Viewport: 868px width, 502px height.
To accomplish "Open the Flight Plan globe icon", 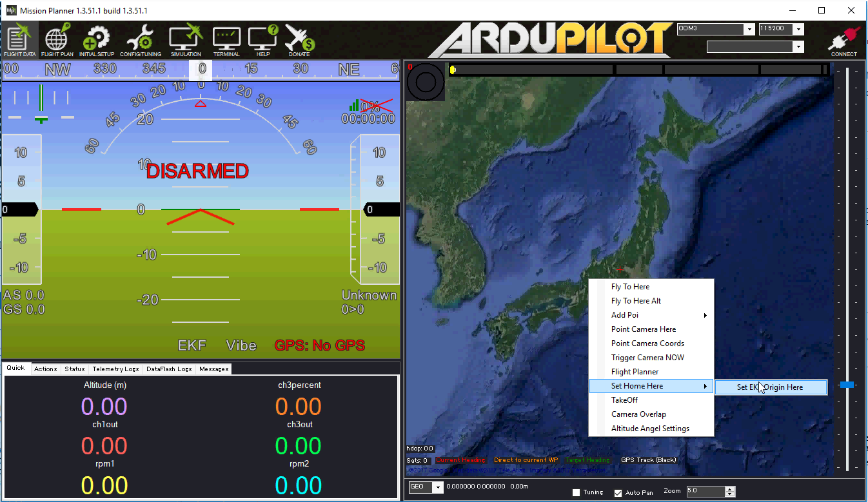I will tap(57, 39).
